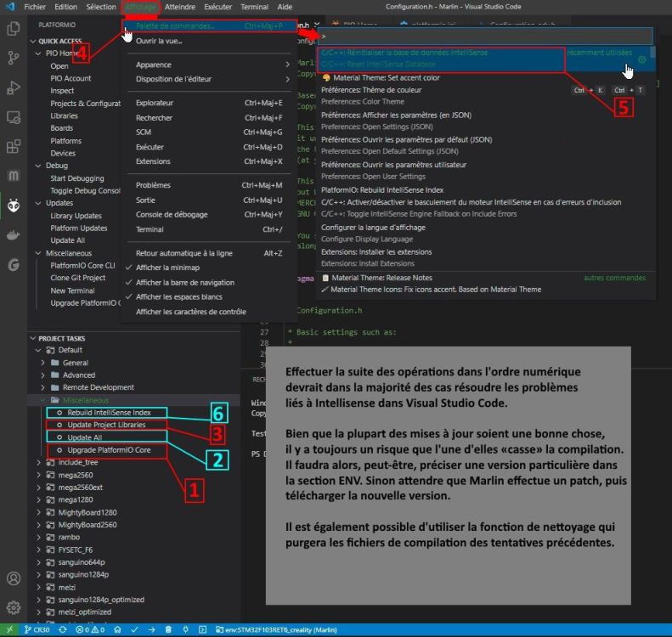Open 'PIO Account' in Quick Access
The image size is (672, 637).
point(71,78)
